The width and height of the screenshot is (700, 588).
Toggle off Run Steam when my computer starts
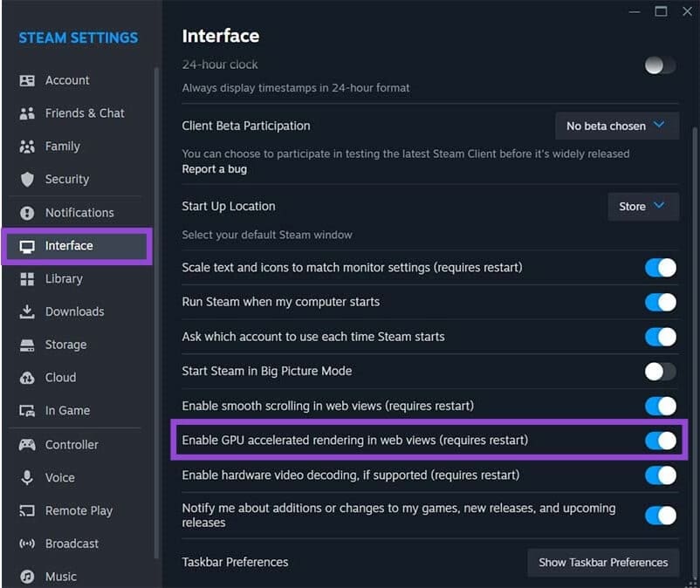[660, 302]
